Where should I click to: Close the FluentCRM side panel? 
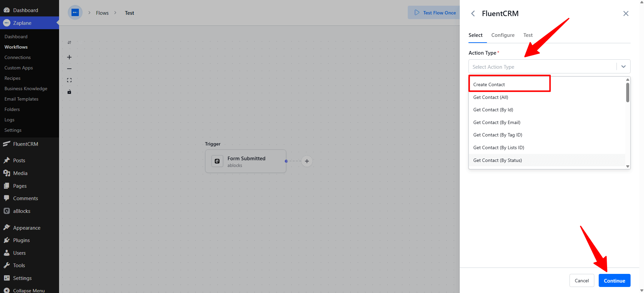click(x=626, y=13)
